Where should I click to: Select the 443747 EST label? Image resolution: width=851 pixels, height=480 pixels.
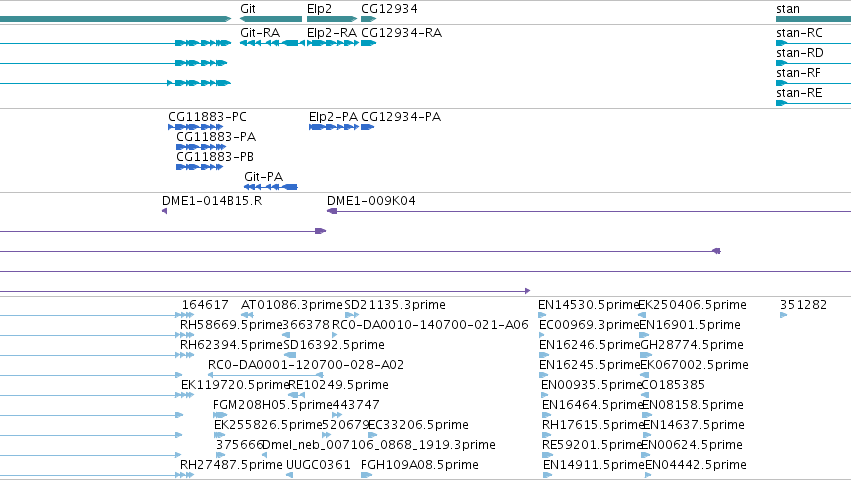pyautogui.click(x=355, y=406)
